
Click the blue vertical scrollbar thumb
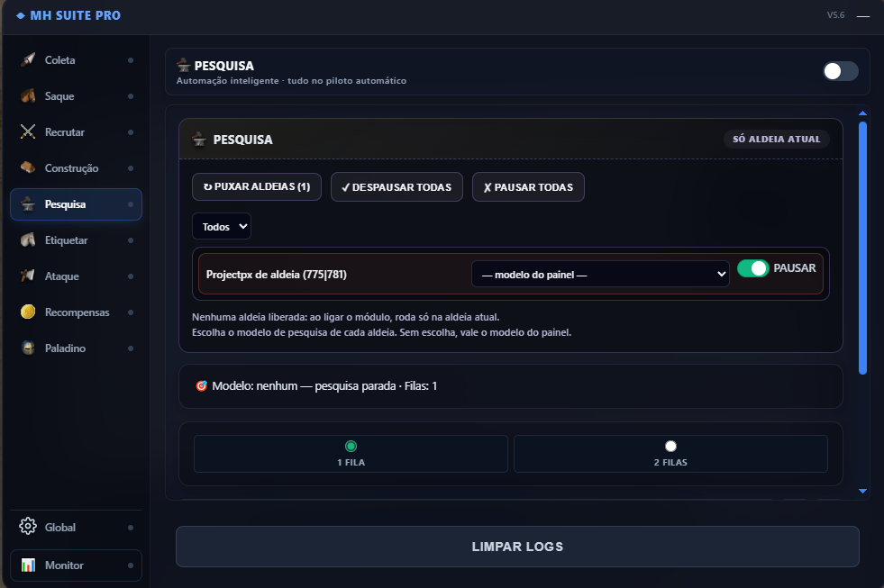tap(862, 248)
